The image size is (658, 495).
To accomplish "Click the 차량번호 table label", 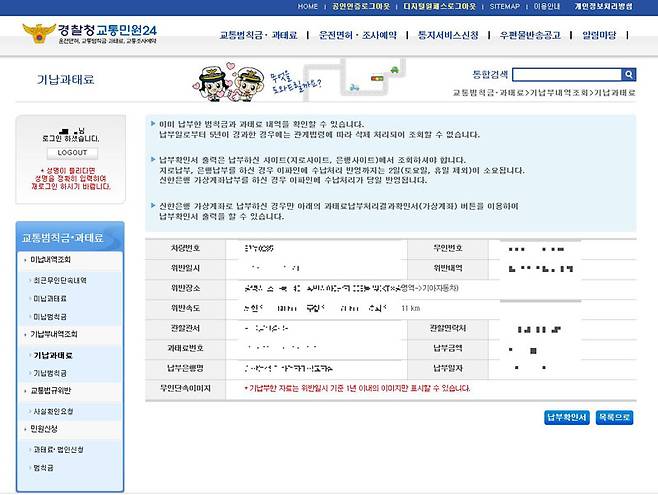I will 185,248.
